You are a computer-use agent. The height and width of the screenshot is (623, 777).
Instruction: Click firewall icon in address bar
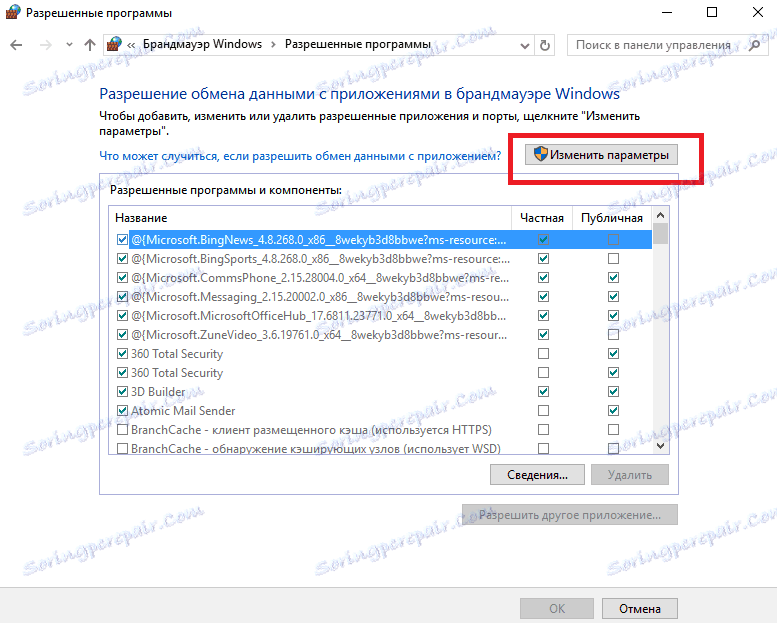[114, 45]
